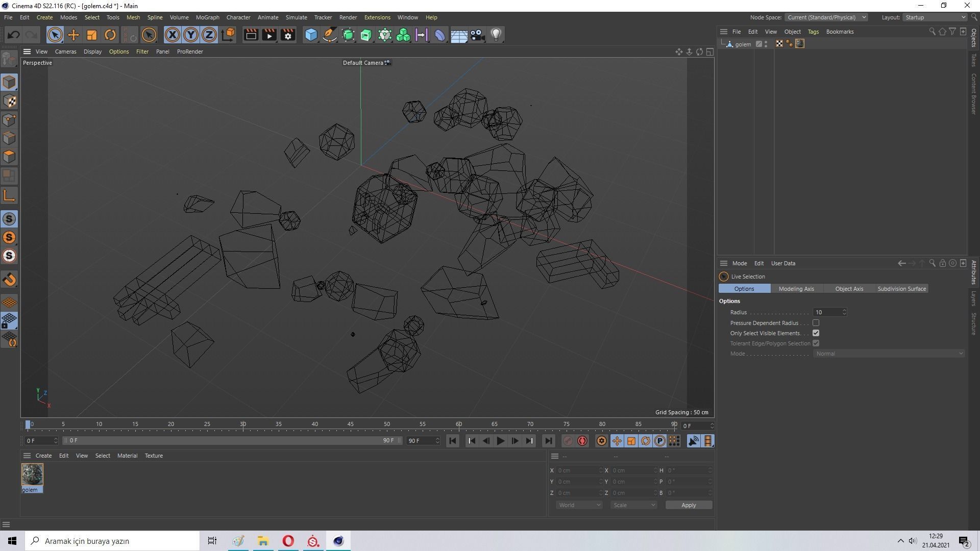Click Render View clapperboard icon
This screenshot has width=980, height=551.
pyautogui.click(x=251, y=35)
